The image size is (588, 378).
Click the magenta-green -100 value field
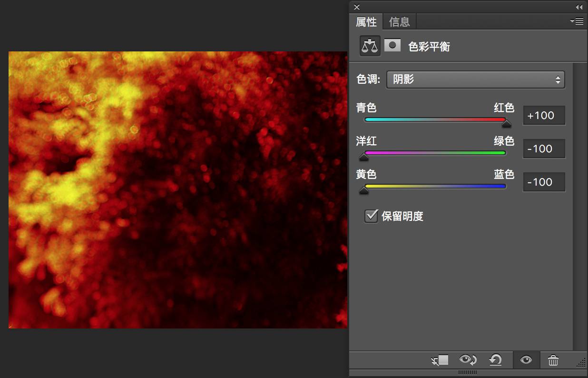click(544, 149)
